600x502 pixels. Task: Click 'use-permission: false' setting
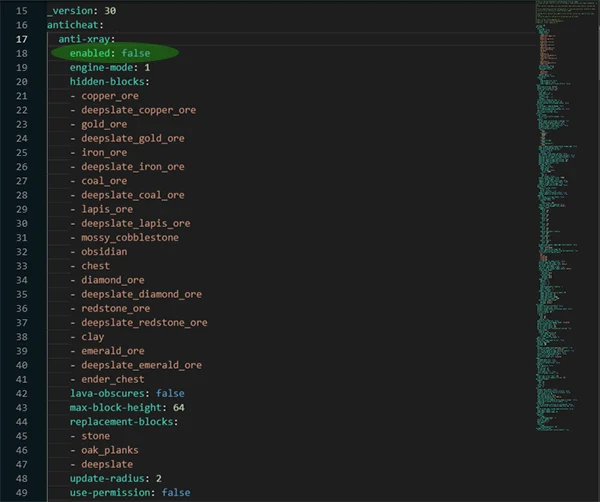click(x=129, y=492)
